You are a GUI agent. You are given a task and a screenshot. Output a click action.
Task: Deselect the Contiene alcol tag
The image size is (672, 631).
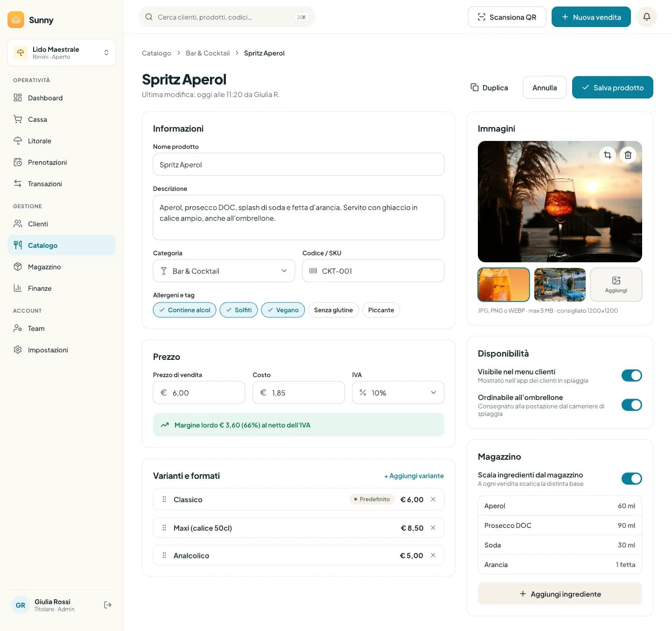185,310
